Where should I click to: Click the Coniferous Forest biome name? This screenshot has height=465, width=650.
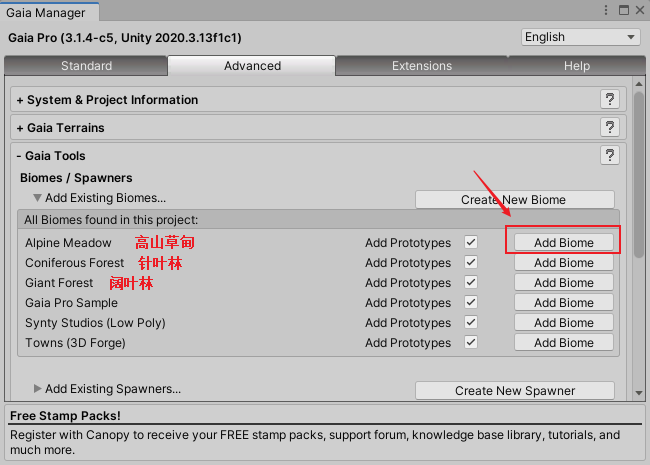pyautogui.click(x=75, y=263)
